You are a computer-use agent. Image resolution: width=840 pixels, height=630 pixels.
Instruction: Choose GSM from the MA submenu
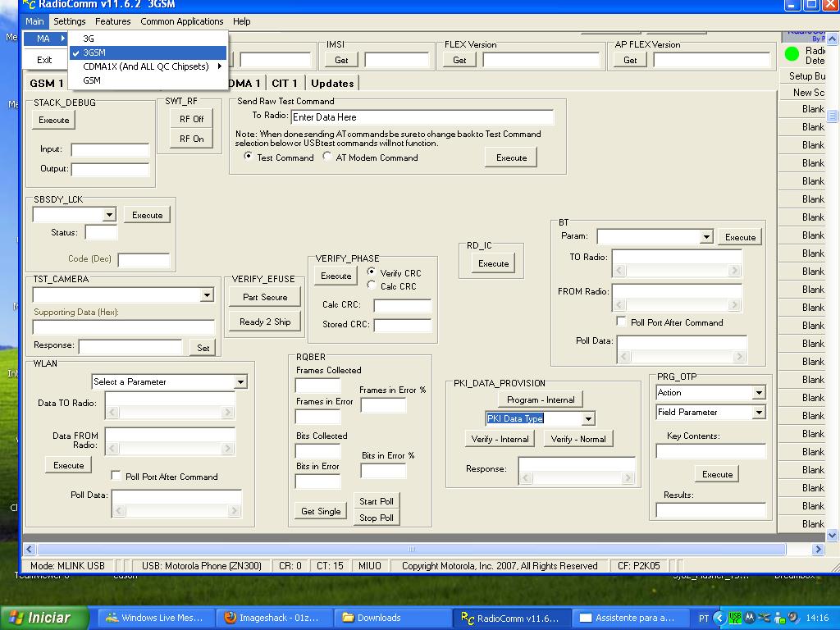click(148, 80)
